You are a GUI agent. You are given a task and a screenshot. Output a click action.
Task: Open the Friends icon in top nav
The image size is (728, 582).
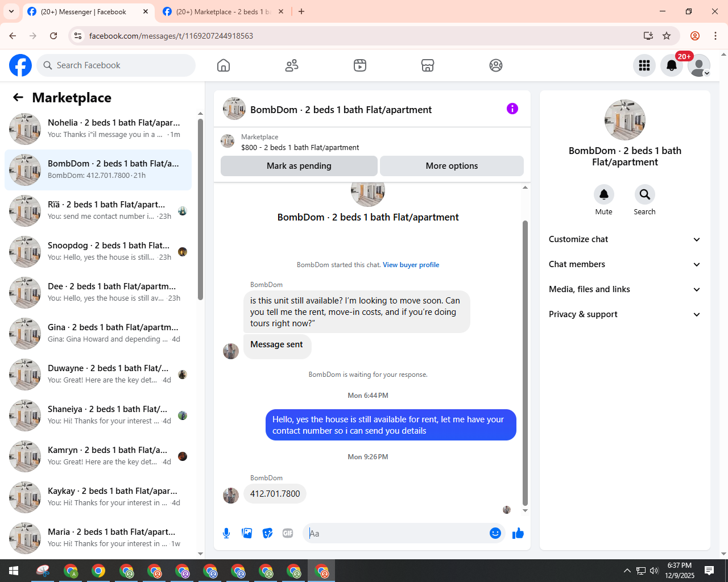292,65
